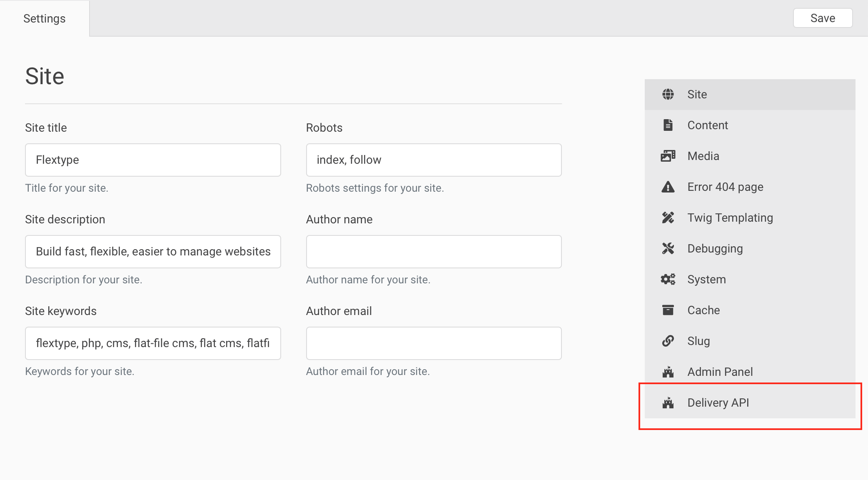Focus the Site keywords input field
This screenshot has height=480, width=868.
(x=153, y=343)
